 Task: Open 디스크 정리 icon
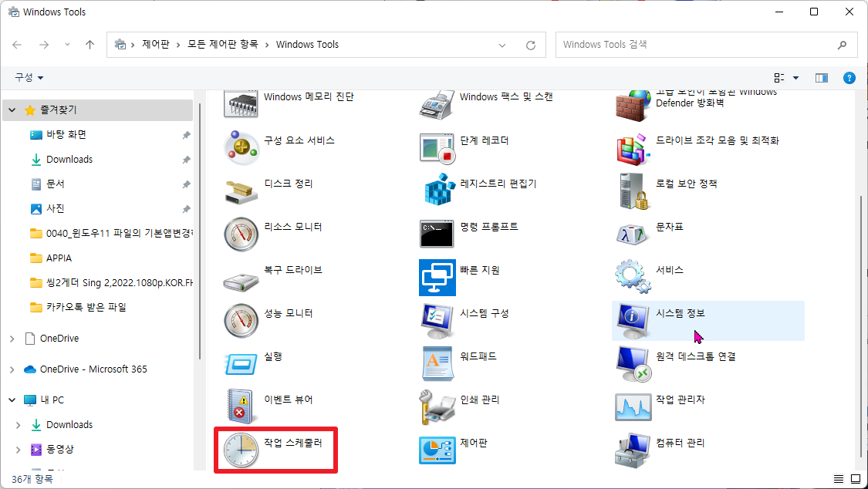click(x=241, y=191)
